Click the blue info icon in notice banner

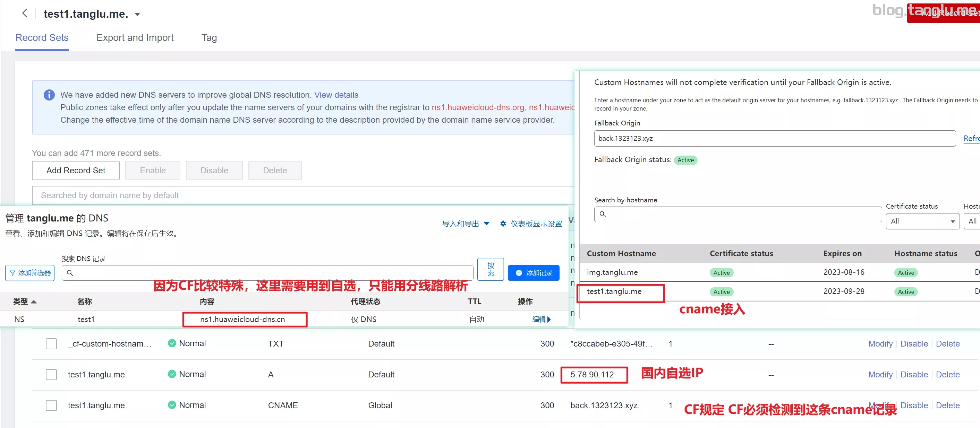pyautogui.click(x=49, y=95)
